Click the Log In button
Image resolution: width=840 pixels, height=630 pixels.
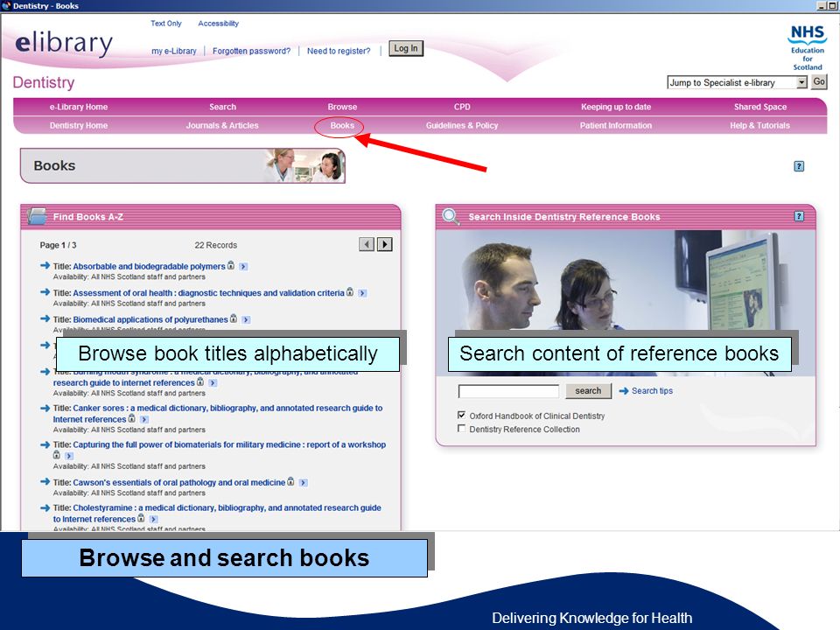405,48
